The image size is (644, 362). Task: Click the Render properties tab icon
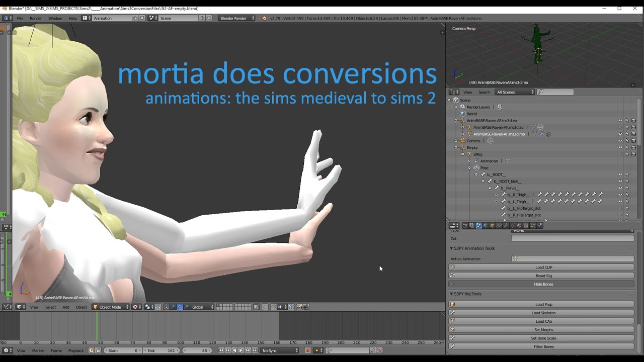point(465,226)
